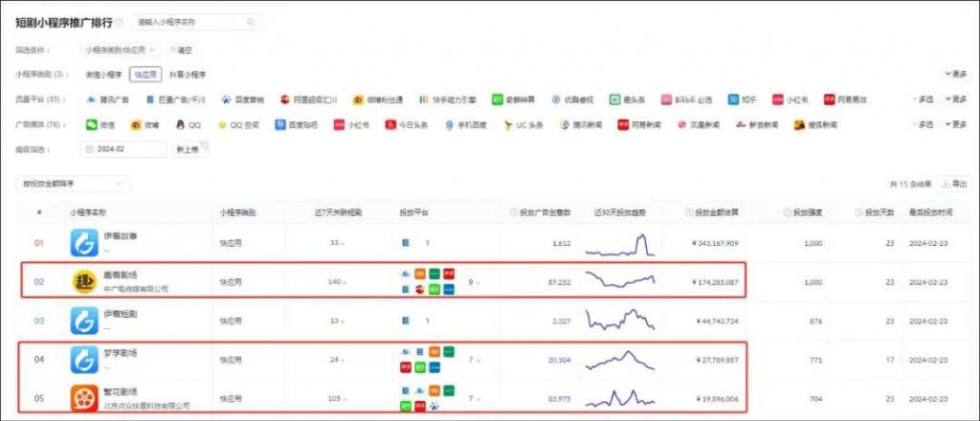Select the 快应用 category tab
The image size is (980, 421).
pyautogui.click(x=145, y=75)
